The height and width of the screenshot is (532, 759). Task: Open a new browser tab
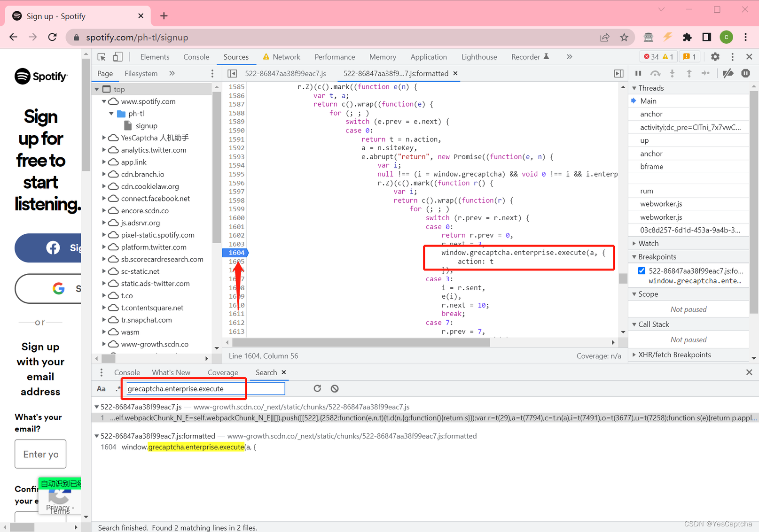click(x=164, y=16)
